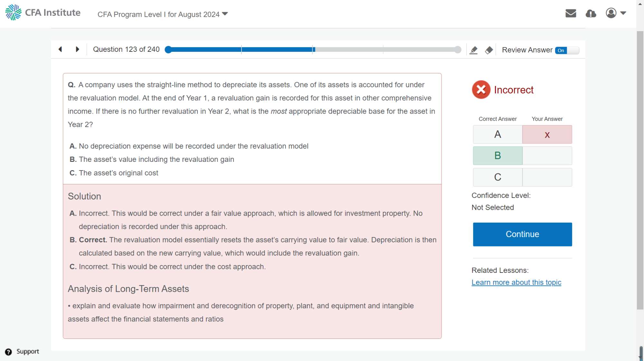Expand the account menu caret
This screenshot has height=361, width=644.
coord(623,13)
